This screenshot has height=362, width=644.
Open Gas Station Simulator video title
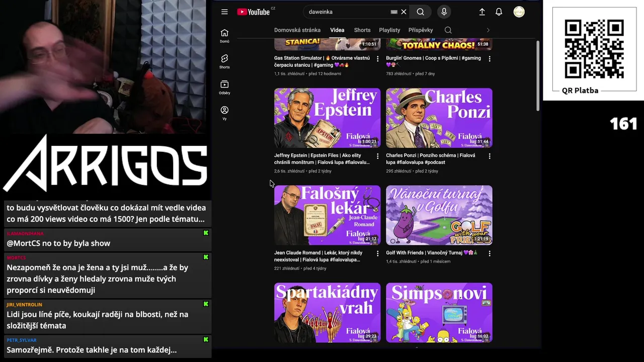tap(322, 61)
